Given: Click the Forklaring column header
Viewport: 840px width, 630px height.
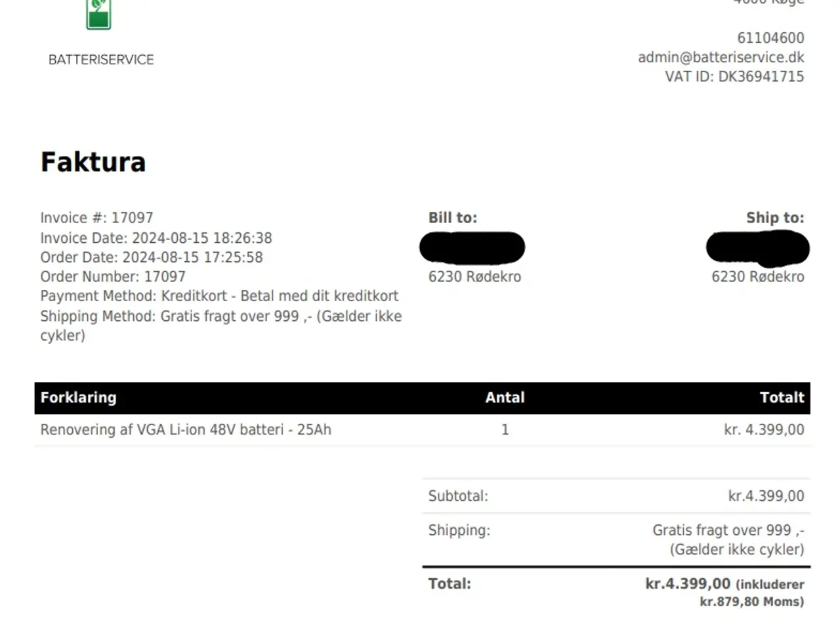Looking at the screenshot, I should (79, 397).
